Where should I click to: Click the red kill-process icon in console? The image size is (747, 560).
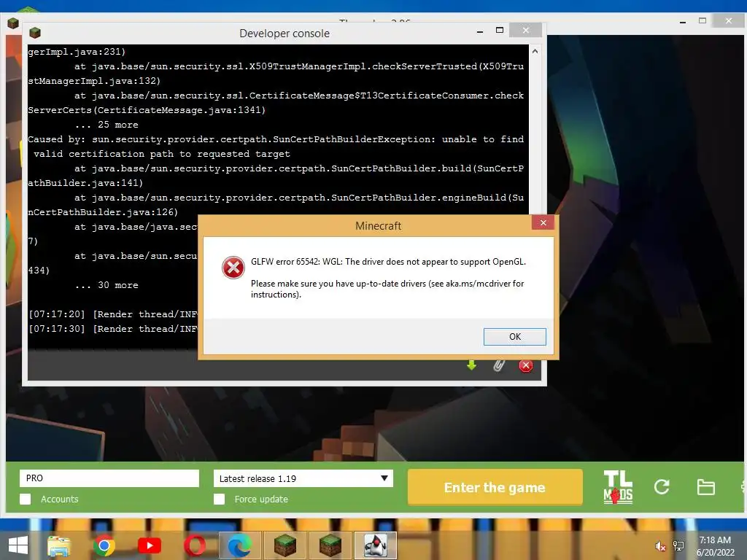point(525,366)
